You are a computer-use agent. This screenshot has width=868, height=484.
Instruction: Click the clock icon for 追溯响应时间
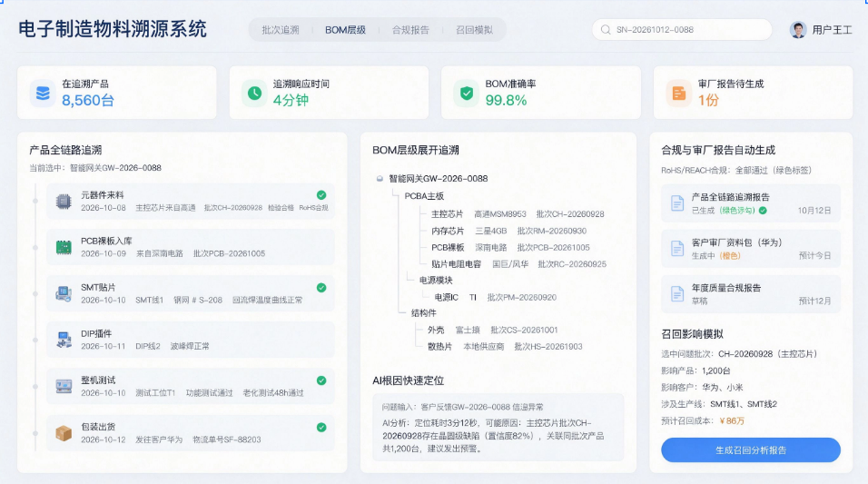pos(254,93)
